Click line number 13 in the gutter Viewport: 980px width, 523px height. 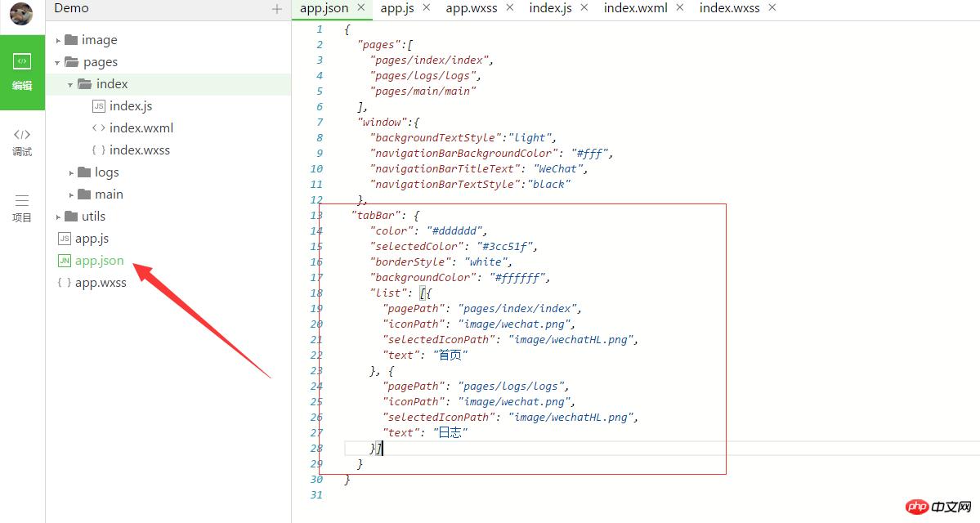pos(316,215)
